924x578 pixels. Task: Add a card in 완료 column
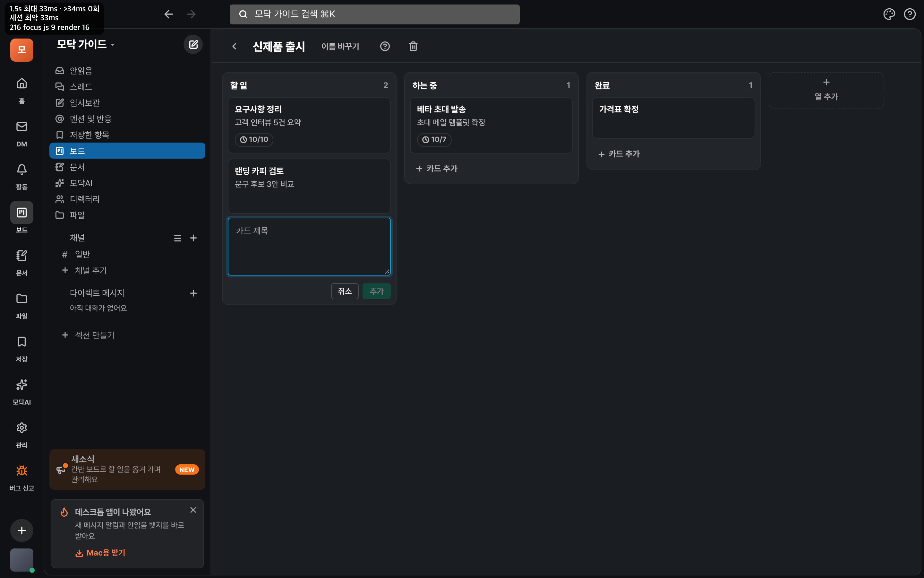pyautogui.click(x=619, y=154)
